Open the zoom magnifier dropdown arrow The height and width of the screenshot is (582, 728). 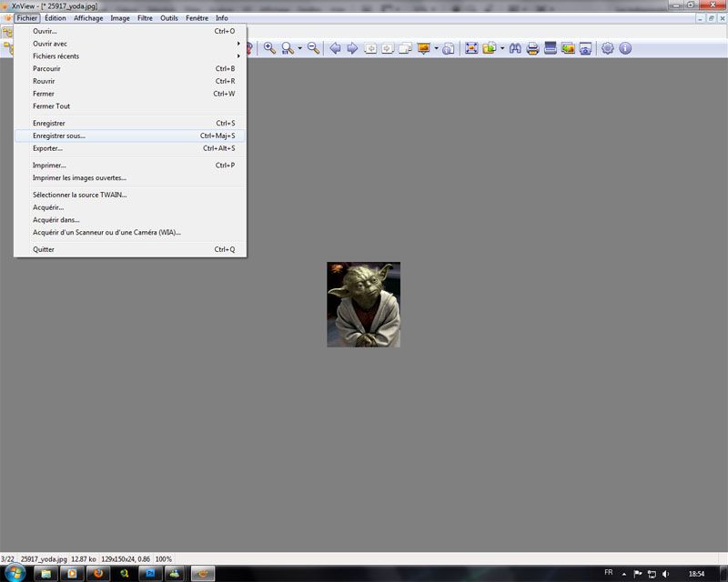click(299, 48)
